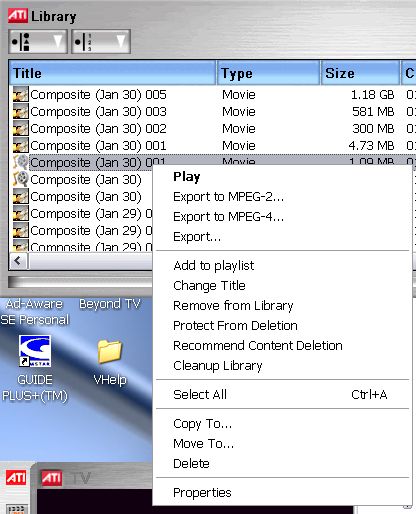Image resolution: width=416 pixels, height=514 pixels.
Task: Click the ATI logo beside Library title
Action: [18, 16]
